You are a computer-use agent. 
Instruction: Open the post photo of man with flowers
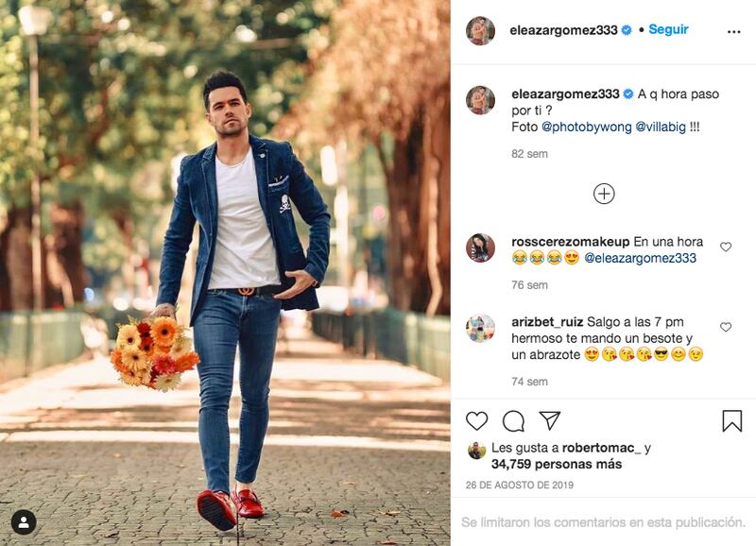coord(225,273)
